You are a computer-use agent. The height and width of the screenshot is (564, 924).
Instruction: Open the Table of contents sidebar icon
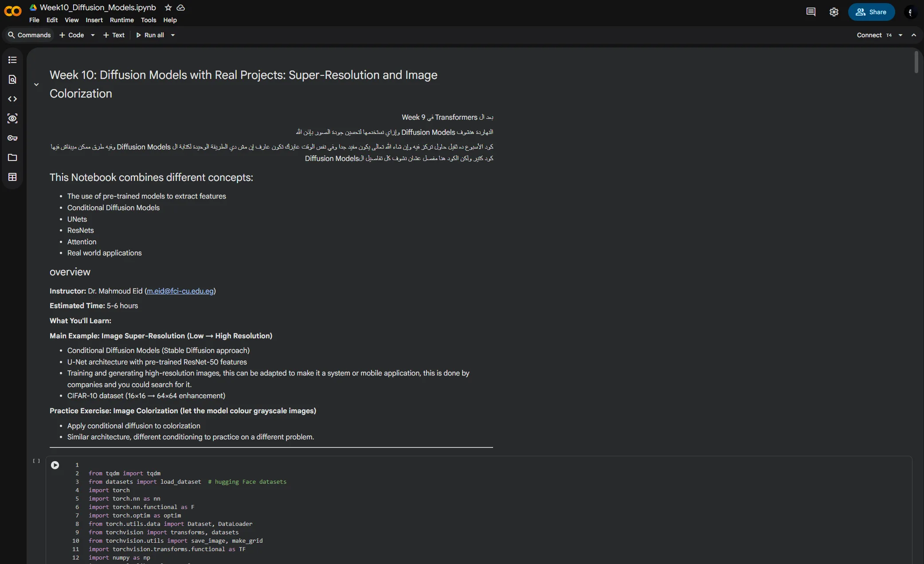12,60
